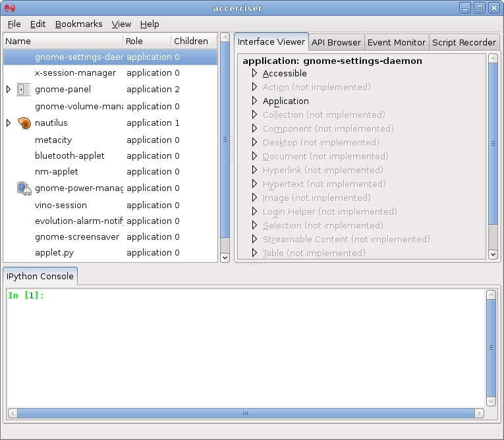Click inside the IPython console input area
Image resolution: width=504 pixels, height=440 pixels.
tap(245, 349)
